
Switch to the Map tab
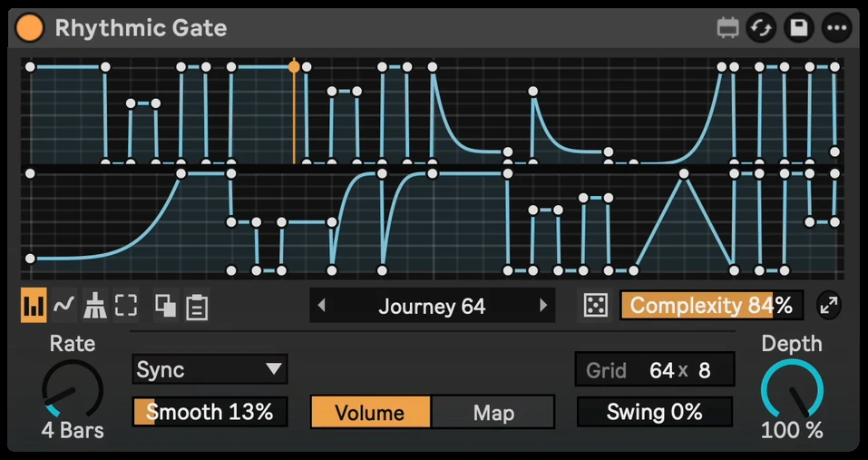493,413
